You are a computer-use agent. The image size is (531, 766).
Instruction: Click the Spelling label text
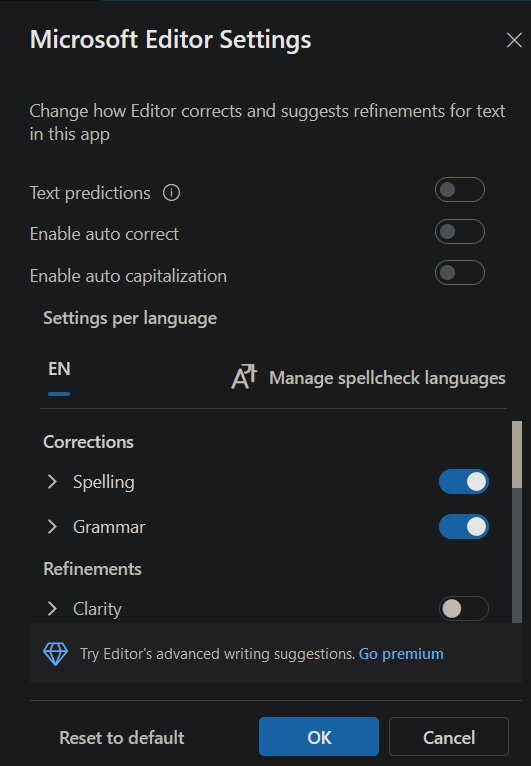click(104, 482)
